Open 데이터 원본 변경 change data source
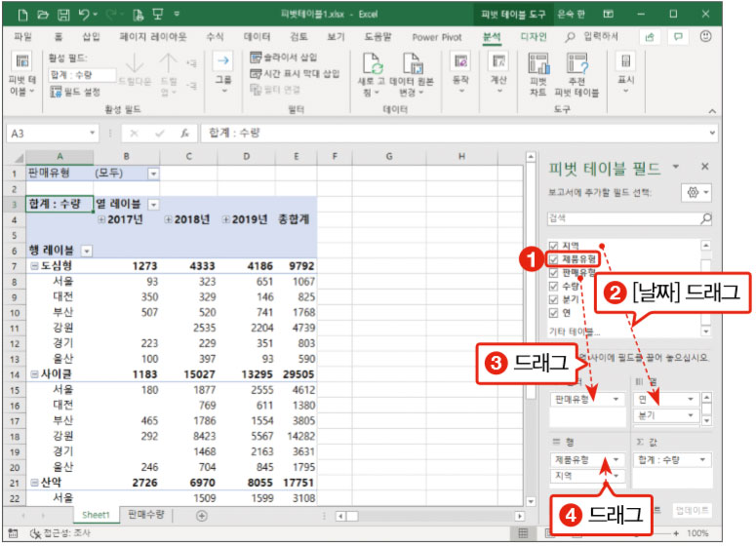Image resolution: width=756 pixels, height=546 pixels. [412, 75]
